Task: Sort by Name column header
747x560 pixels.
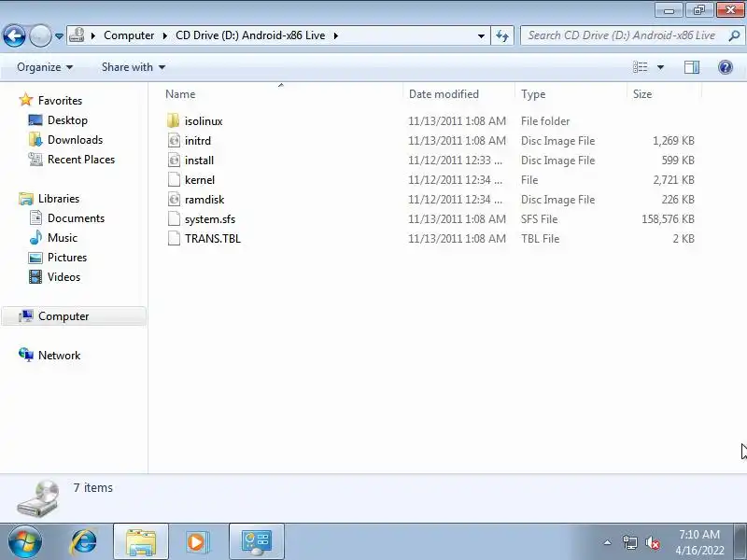Action: 283,94
